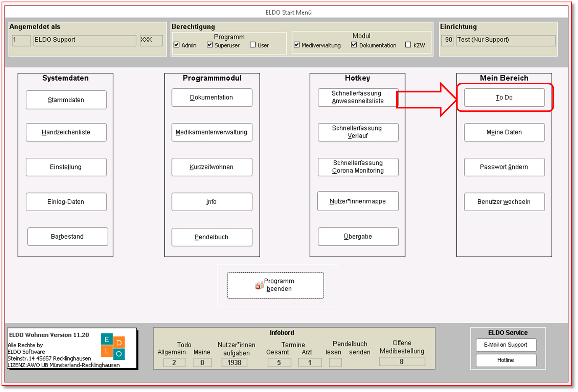Toggle the Dokumentation module checkbox
The image size is (578, 392).
click(x=354, y=45)
